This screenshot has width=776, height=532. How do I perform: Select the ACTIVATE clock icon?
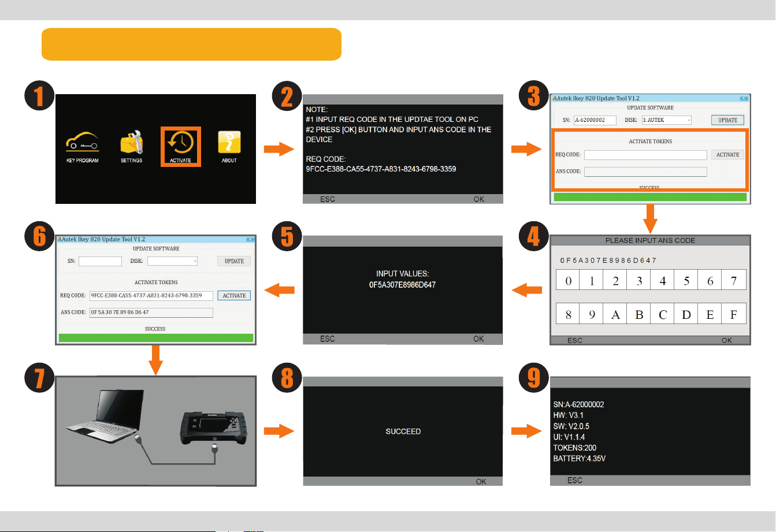(181, 143)
